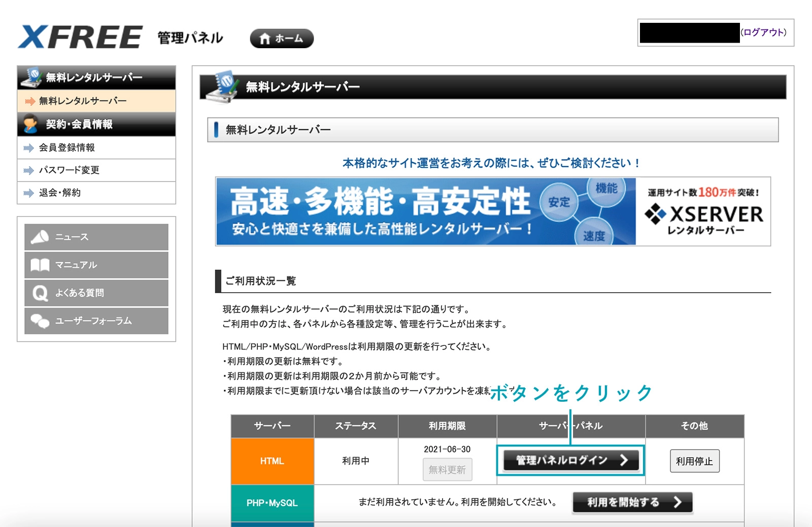The width and height of the screenshot is (812, 527).
Task: Select パスワード変更 sidebar entry
Action: click(96, 170)
